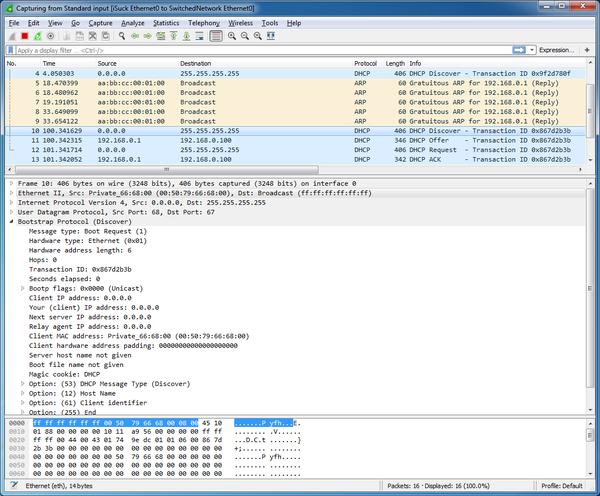Zoom in on packet text

(232, 35)
